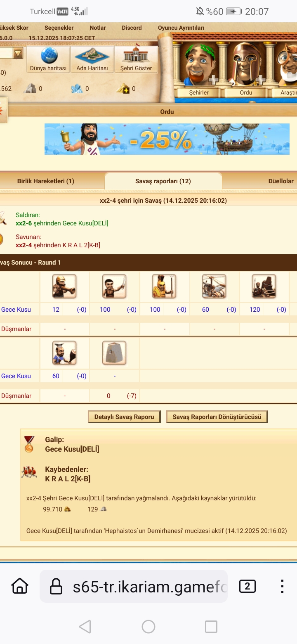This screenshot has height=644, width=297.
Task: Open the attacker city xx2-6 link
Action: (24, 223)
